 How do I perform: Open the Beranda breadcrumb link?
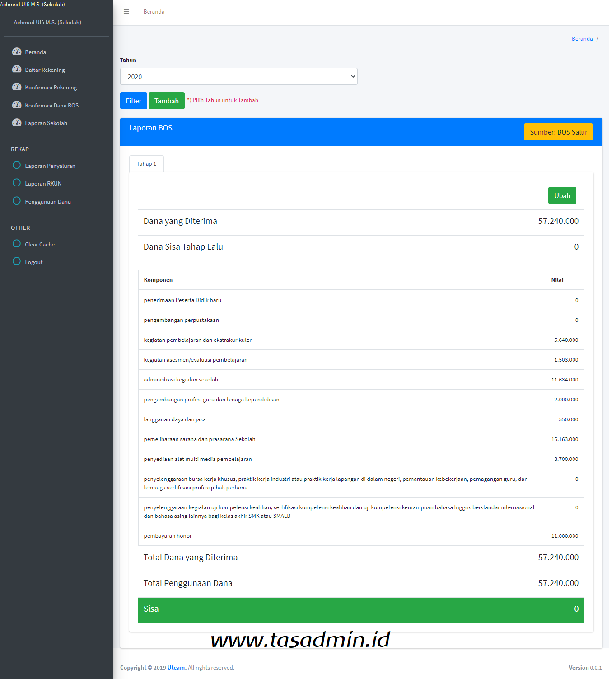point(582,38)
